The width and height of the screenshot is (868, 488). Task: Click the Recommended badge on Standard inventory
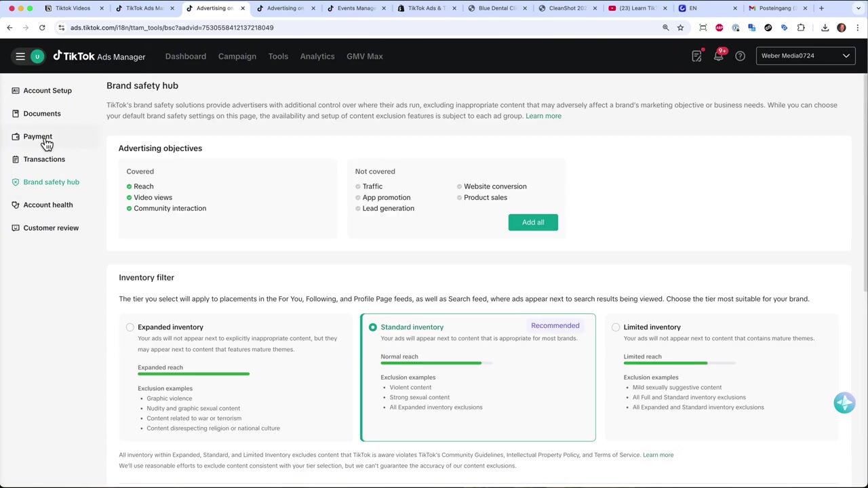(x=555, y=326)
